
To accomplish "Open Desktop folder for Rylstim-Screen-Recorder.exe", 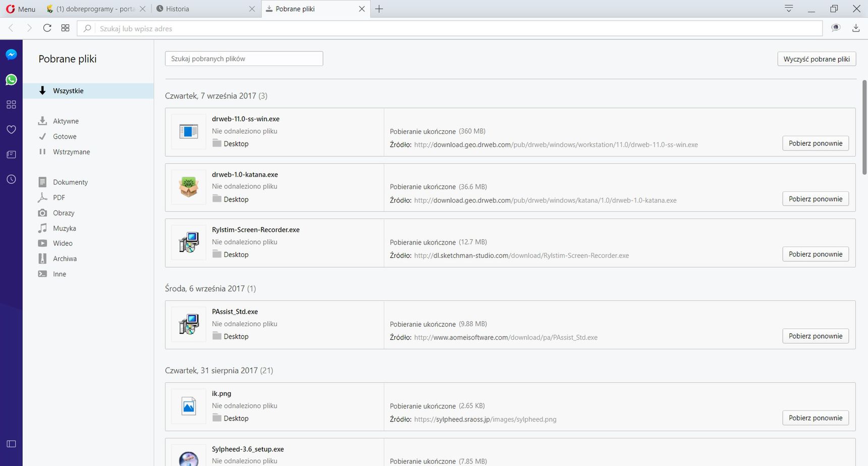I will pyautogui.click(x=231, y=254).
